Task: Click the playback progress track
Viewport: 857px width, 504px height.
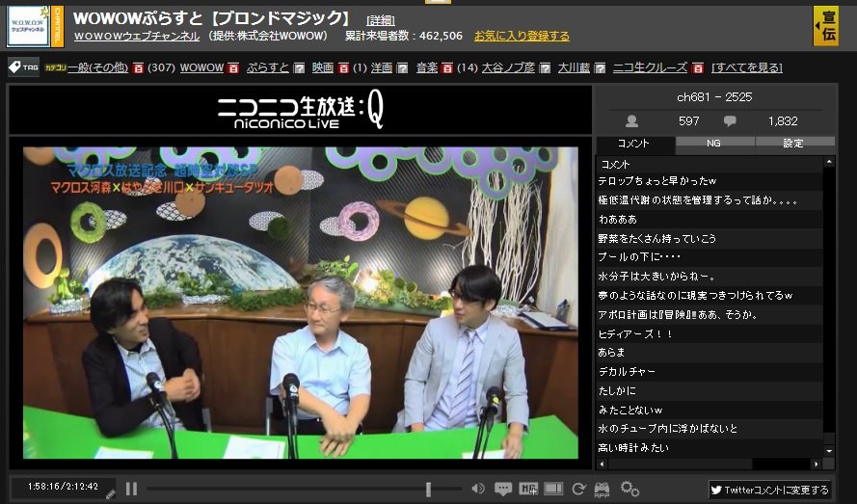Action: click(304, 489)
